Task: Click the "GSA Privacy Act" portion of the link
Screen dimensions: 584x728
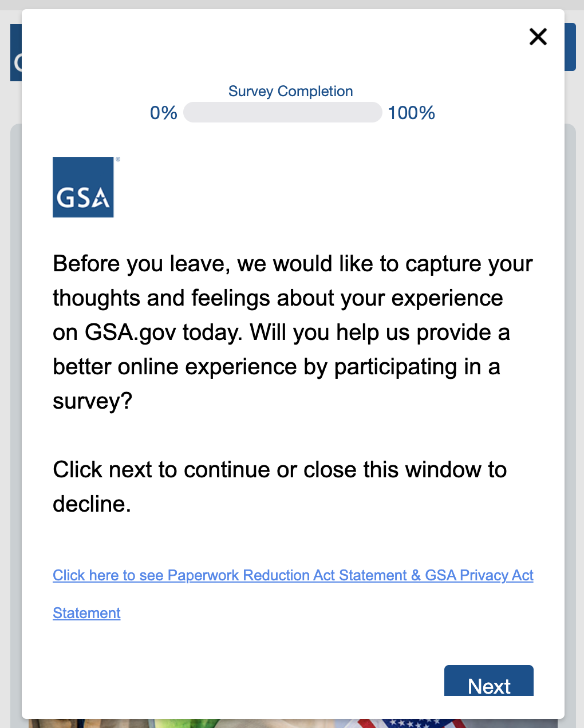Action: [x=479, y=575]
